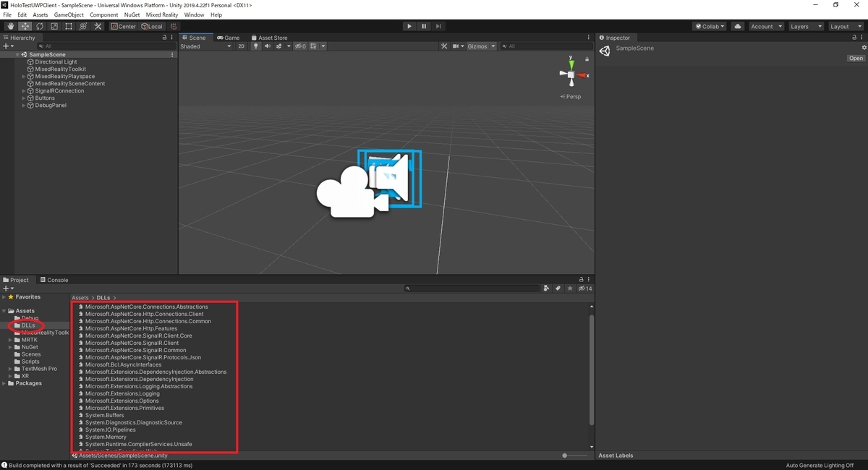
Task: Select Directional Light in Hierarchy
Action: [56, 62]
